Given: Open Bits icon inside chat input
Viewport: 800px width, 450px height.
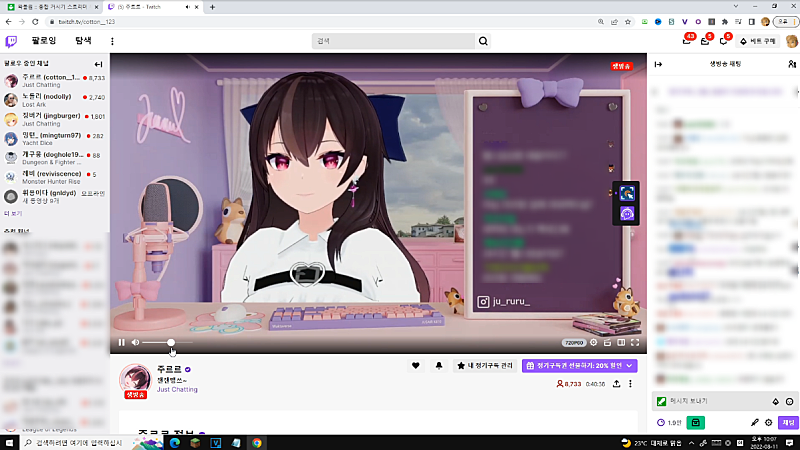Looking at the screenshot, I should (x=776, y=402).
